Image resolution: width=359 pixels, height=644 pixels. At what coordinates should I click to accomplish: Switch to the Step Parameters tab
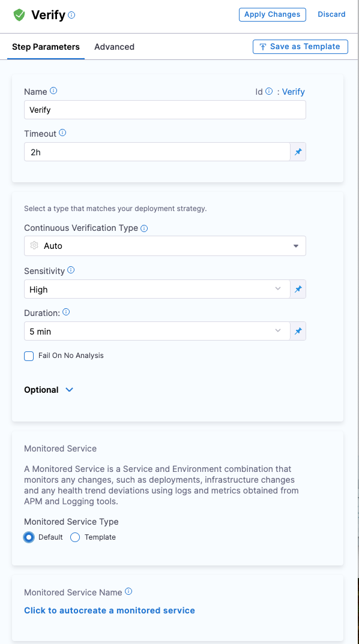coord(45,46)
